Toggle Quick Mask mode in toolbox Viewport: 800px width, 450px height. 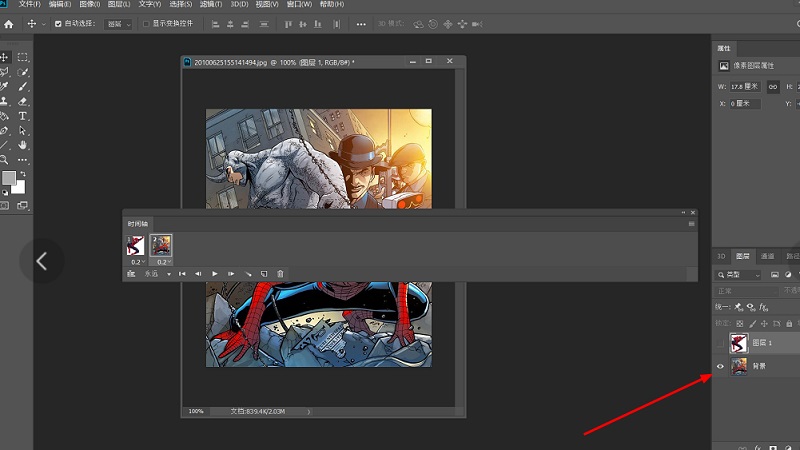[5, 205]
